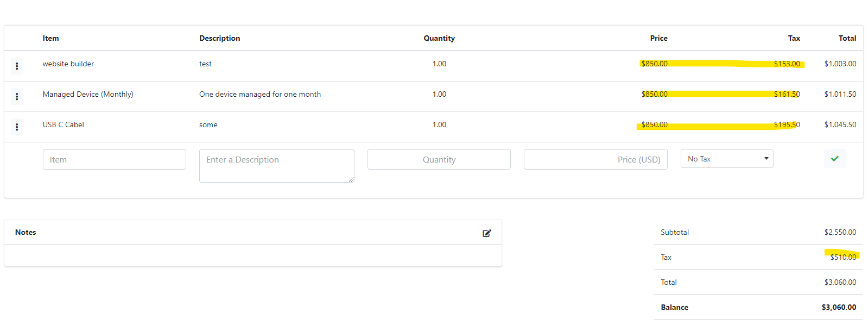868x324 pixels.
Task: Click the $3,060.00 Balance amount
Action: coord(839,307)
